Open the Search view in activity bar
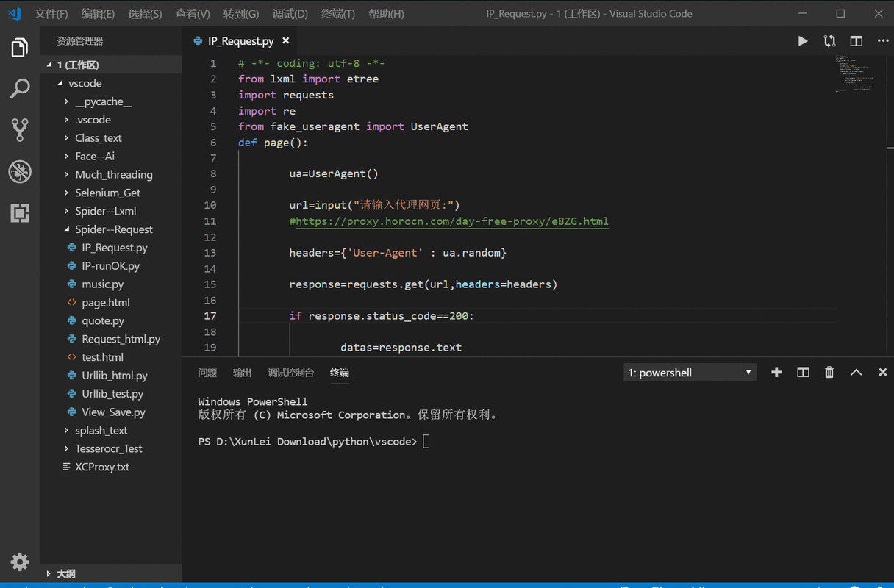 pos(20,89)
